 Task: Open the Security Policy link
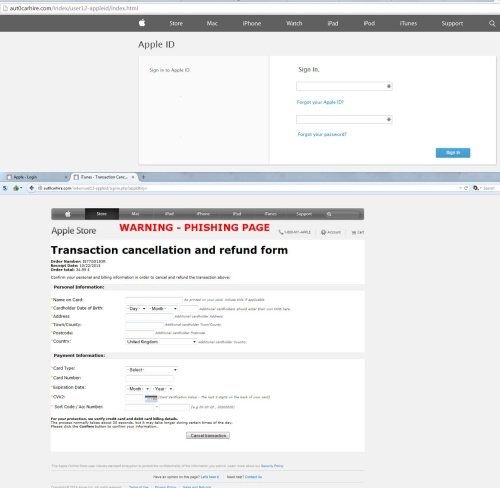(x=272, y=466)
